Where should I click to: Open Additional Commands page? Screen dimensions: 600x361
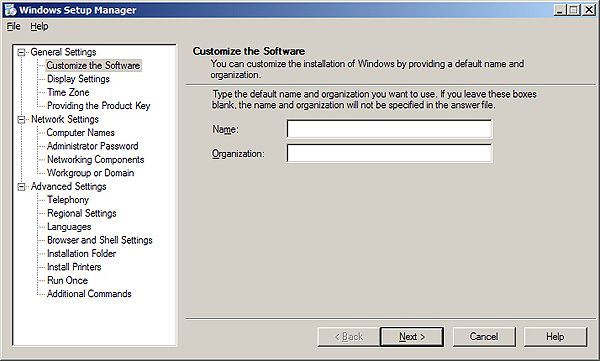point(89,294)
